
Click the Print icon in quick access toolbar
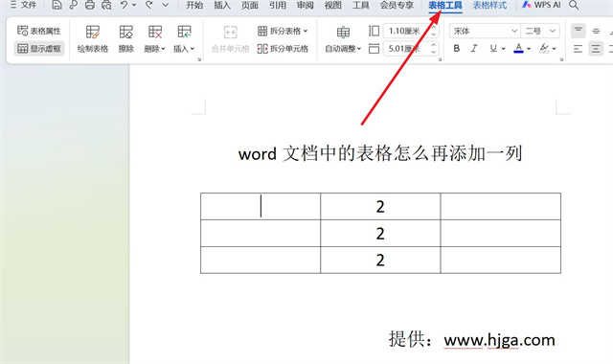(89, 5)
